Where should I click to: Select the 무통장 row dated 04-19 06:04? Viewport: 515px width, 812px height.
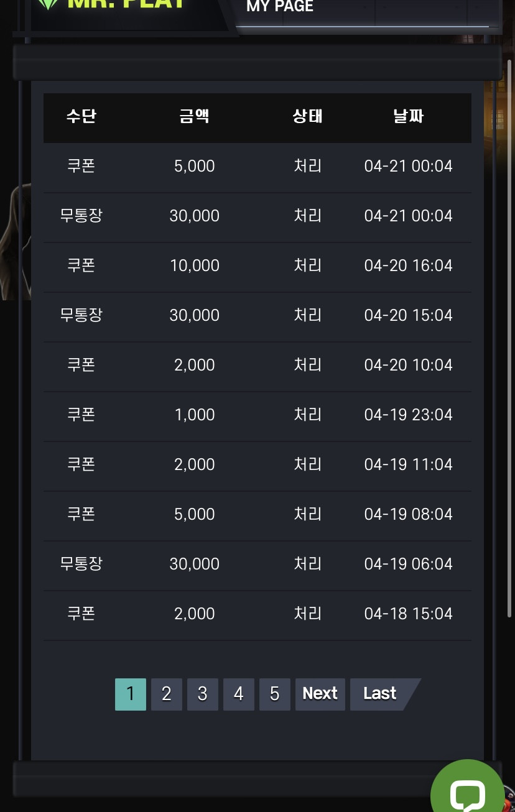(257, 565)
